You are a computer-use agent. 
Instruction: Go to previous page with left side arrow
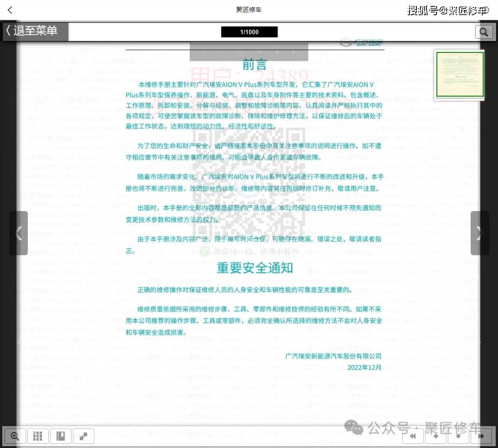click(x=19, y=233)
